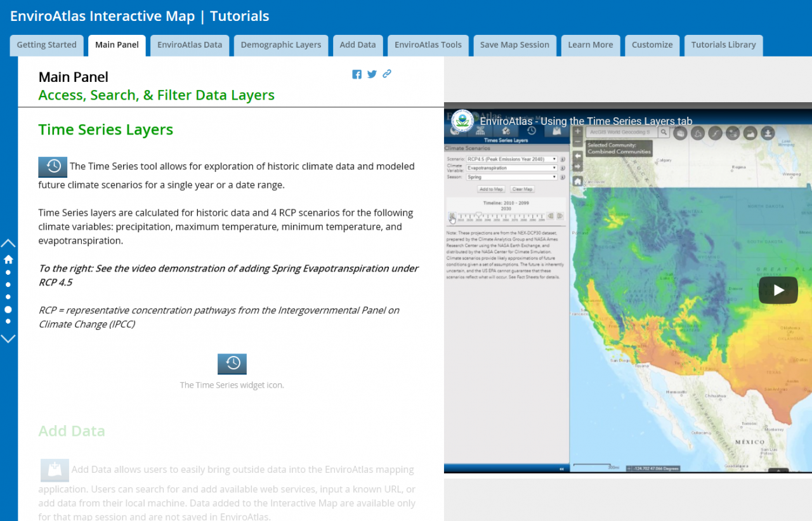The height and width of the screenshot is (521, 812).
Task: Open the Tutorials Library tab
Action: [x=723, y=44]
